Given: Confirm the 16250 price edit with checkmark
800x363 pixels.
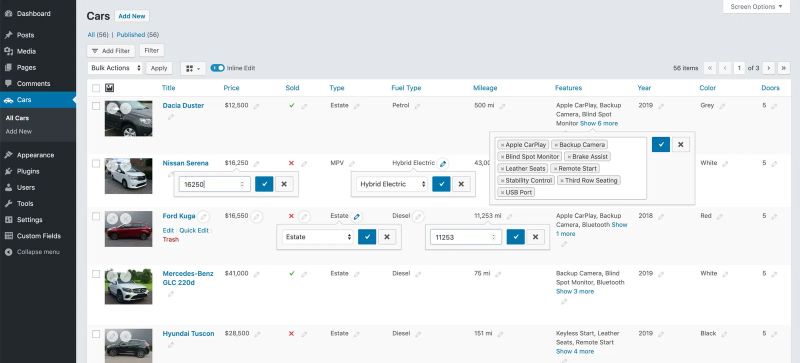Looking at the screenshot, I should [x=264, y=184].
